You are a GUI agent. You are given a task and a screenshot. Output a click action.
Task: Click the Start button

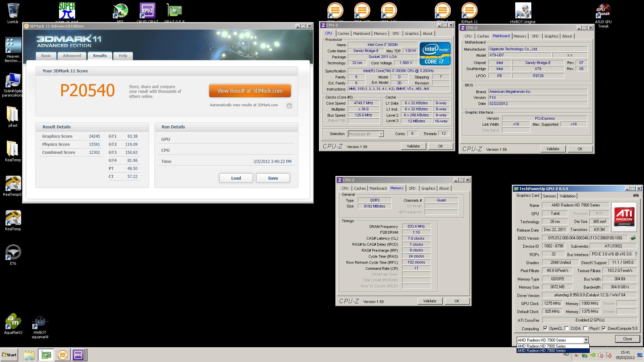point(9,355)
